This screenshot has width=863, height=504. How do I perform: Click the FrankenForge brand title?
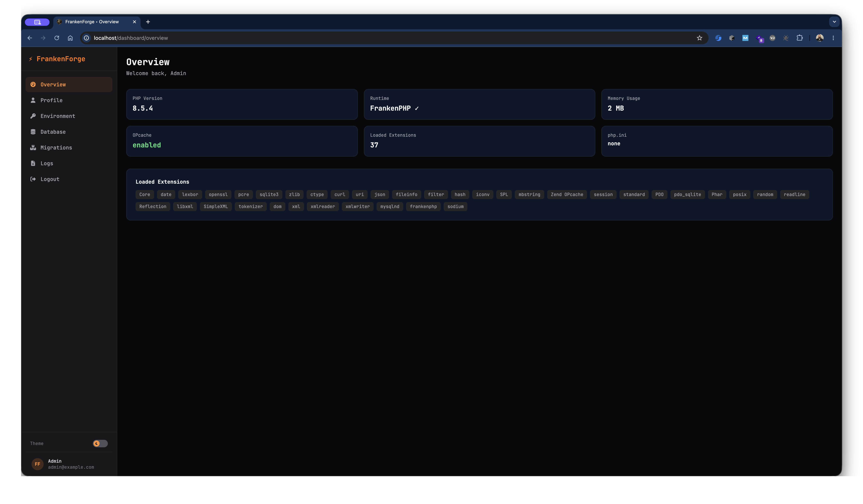tap(61, 59)
